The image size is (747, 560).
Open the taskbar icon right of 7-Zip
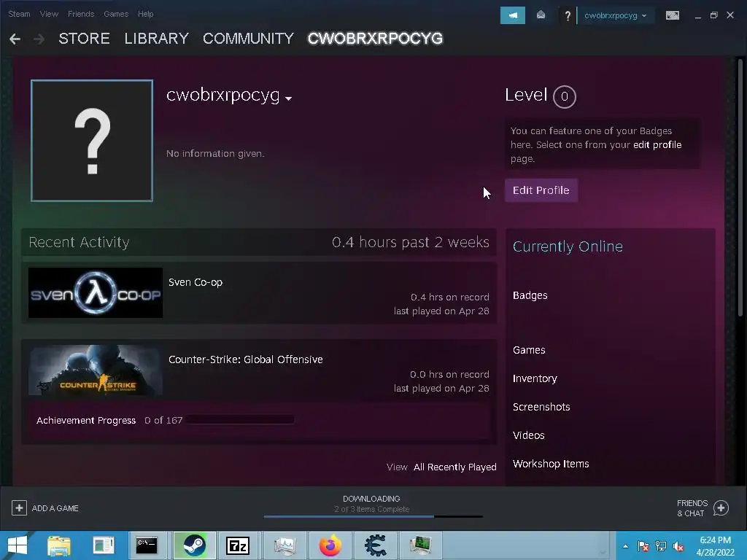pos(285,545)
